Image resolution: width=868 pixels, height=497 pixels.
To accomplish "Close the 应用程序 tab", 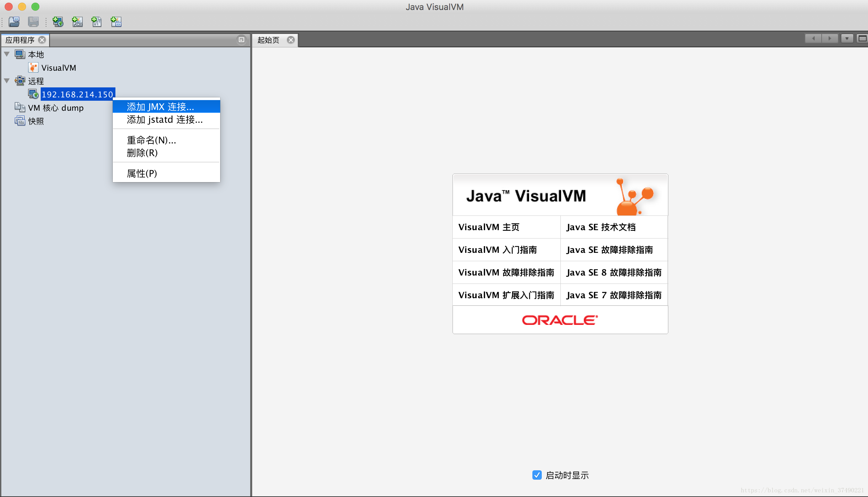I will pyautogui.click(x=42, y=40).
